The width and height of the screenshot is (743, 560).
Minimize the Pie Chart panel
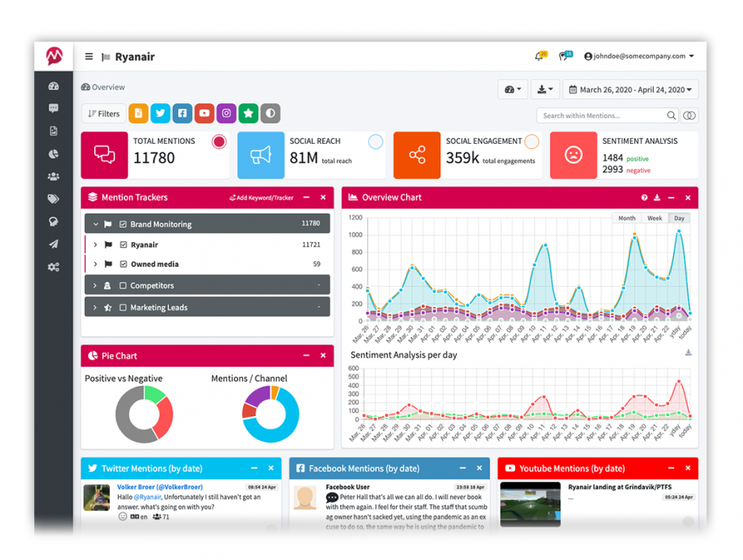(x=307, y=355)
